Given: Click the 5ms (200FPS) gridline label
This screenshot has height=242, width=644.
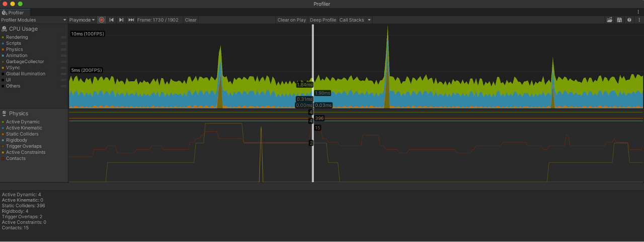Looking at the screenshot, I should (x=87, y=70).
